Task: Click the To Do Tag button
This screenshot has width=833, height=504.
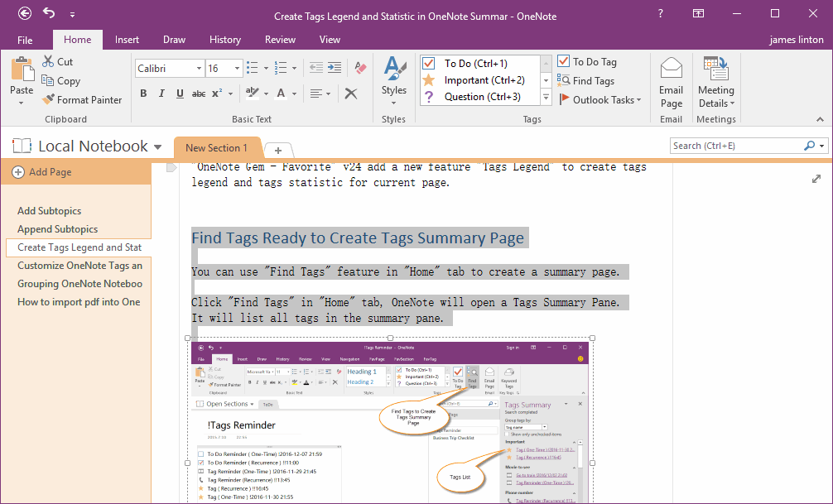Action: pyautogui.click(x=588, y=61)
